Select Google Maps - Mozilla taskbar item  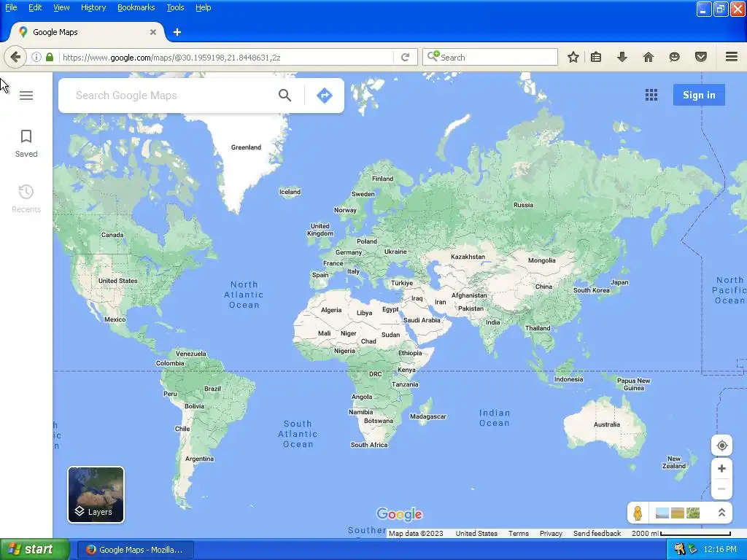[x=135, y=550]
